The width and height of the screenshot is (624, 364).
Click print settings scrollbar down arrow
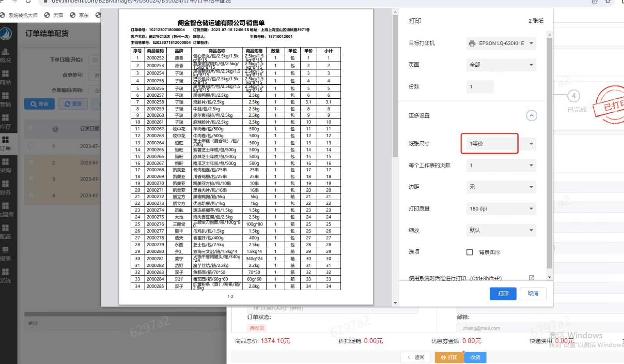549,277
